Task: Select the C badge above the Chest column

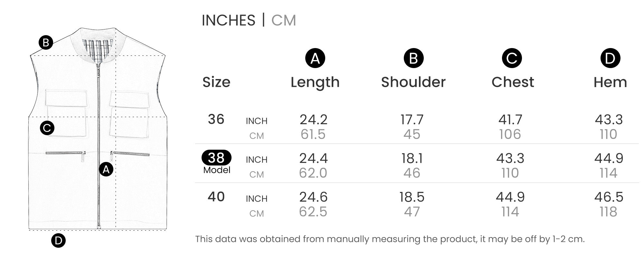Action: [512, 58]
